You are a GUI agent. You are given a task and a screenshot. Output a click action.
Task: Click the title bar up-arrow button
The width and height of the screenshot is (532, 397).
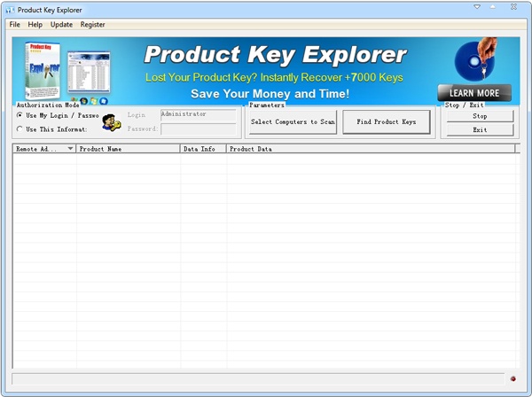(493, 7)
